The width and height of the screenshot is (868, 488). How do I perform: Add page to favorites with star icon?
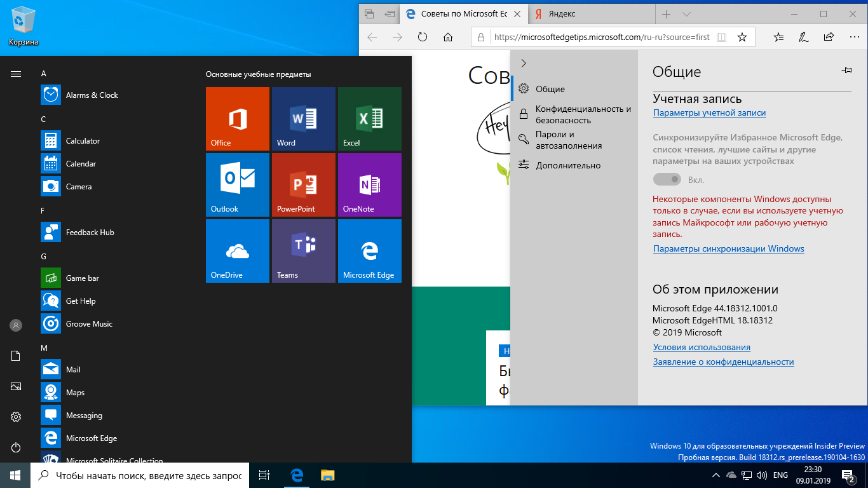tap(742, 37)
